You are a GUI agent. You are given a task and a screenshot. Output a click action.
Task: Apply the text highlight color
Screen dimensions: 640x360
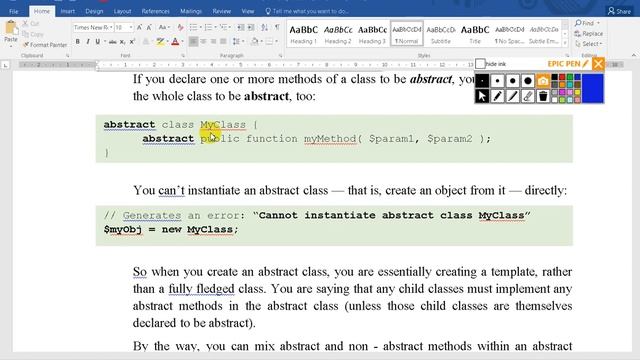[x=160, y=42]
